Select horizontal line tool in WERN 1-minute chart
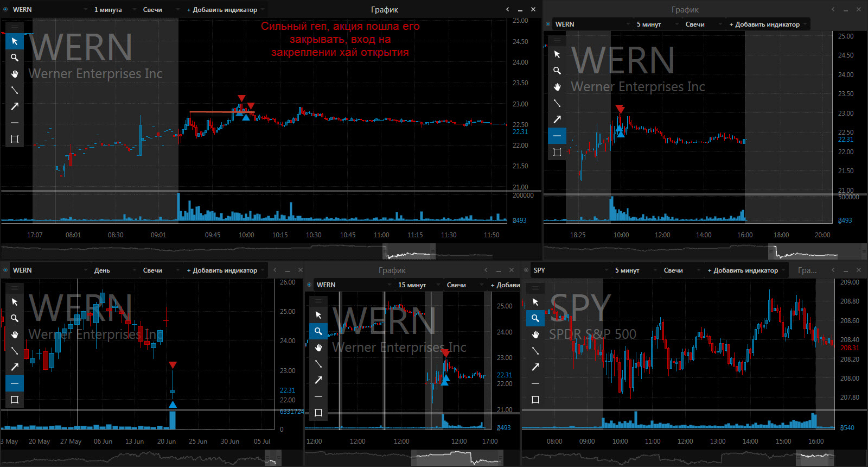Viewport: 868px width, 467px height. (15, 123)
